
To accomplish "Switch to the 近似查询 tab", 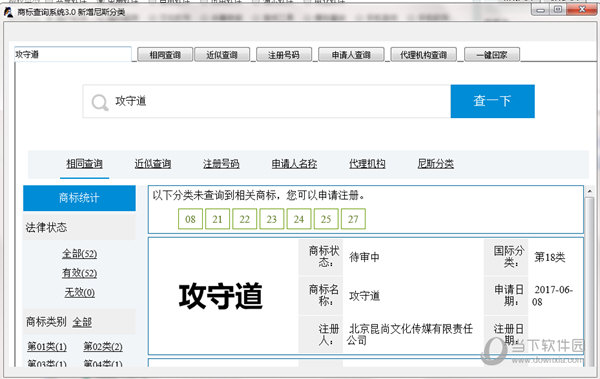I will click(x=153, y=164).
